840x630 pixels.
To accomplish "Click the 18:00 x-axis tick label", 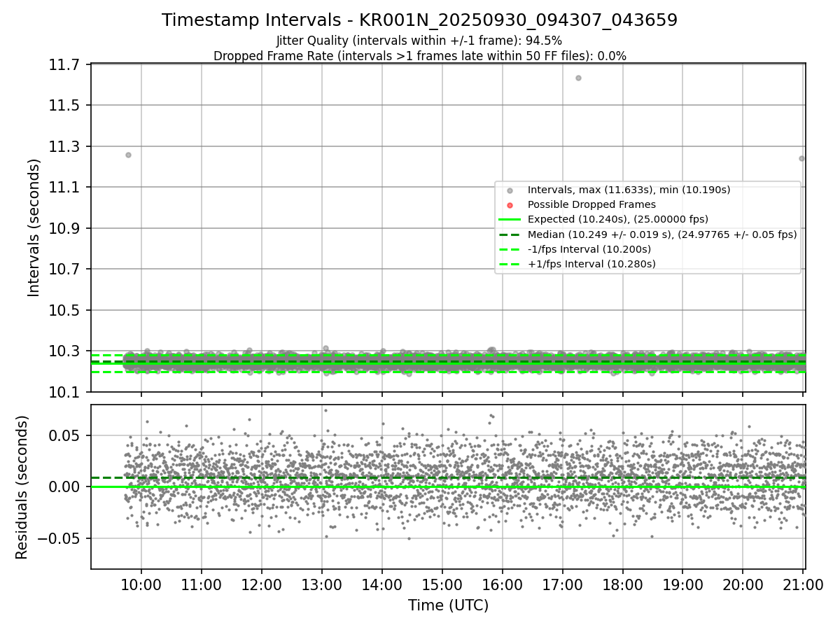I will coord(623,584).
